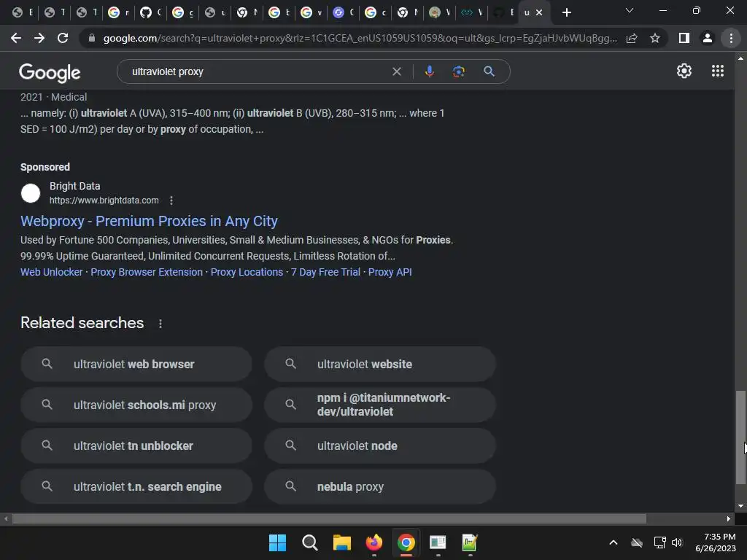This screenshot has width=747, height=560.
Task: Open the Chrome side panel
Action: [x=684, y=38]
